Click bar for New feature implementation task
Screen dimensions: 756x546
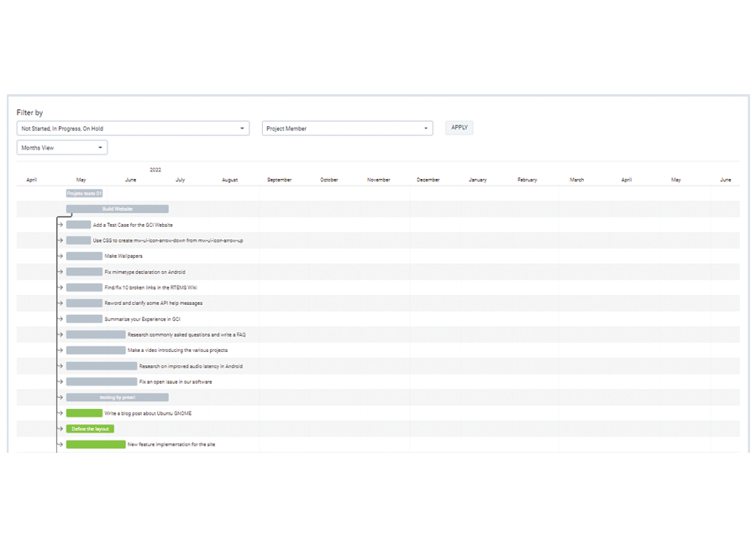[96, 444]
